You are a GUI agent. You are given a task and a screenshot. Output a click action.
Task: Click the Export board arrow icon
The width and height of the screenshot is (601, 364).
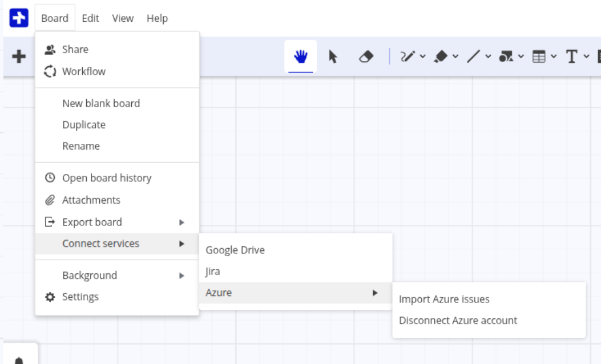tap(50, 222)
